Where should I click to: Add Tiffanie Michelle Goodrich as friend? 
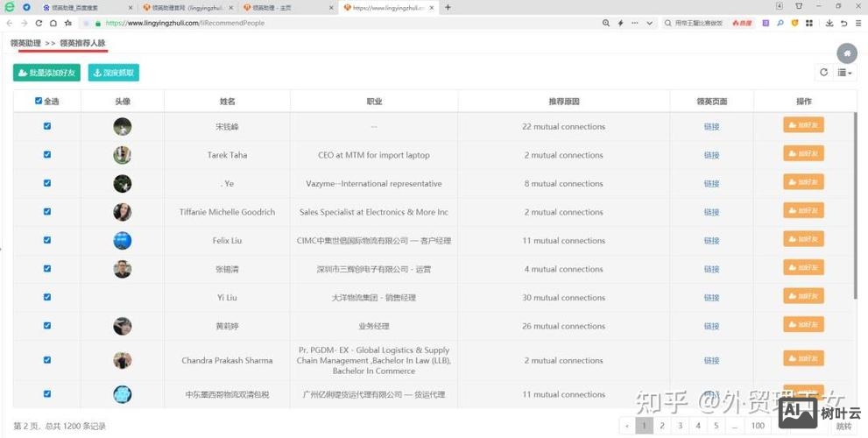[x=803, y=210]
